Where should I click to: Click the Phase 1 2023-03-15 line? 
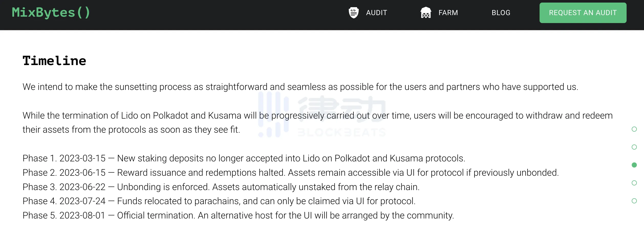point(244,158)
